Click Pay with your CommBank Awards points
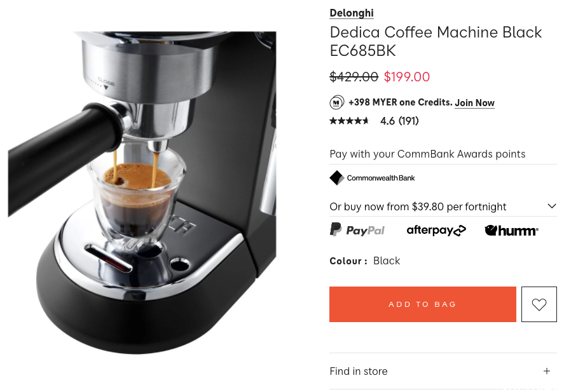This screenshot has width=571, height=392. pos(427,154)
